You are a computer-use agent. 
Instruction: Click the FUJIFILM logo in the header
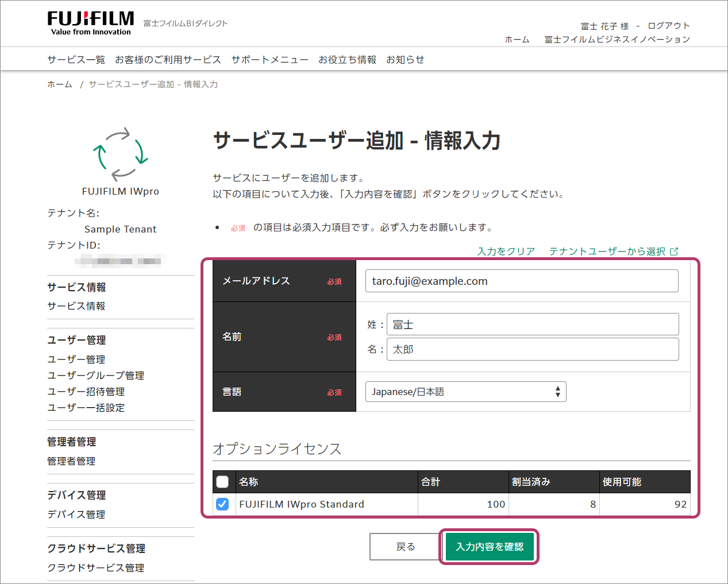pos(91,24)
